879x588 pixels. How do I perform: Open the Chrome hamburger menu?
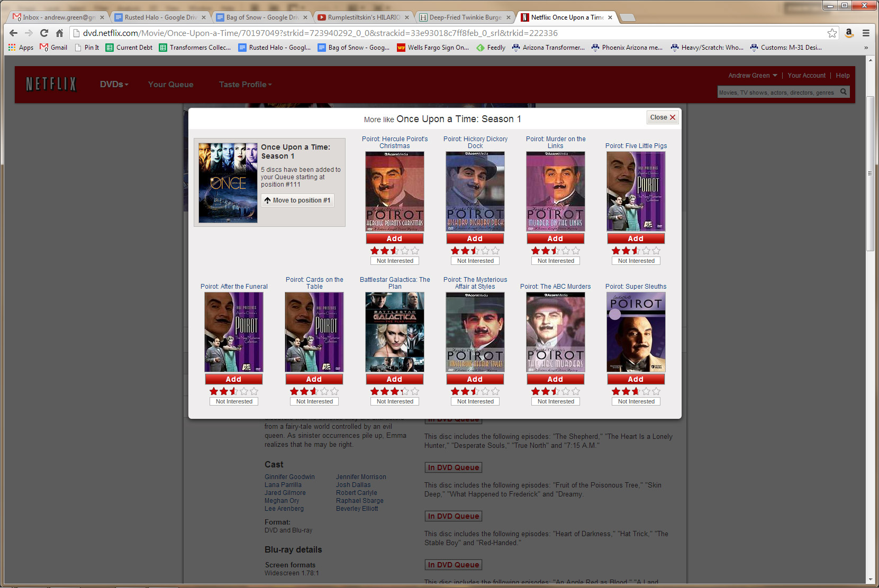(866, 33)
